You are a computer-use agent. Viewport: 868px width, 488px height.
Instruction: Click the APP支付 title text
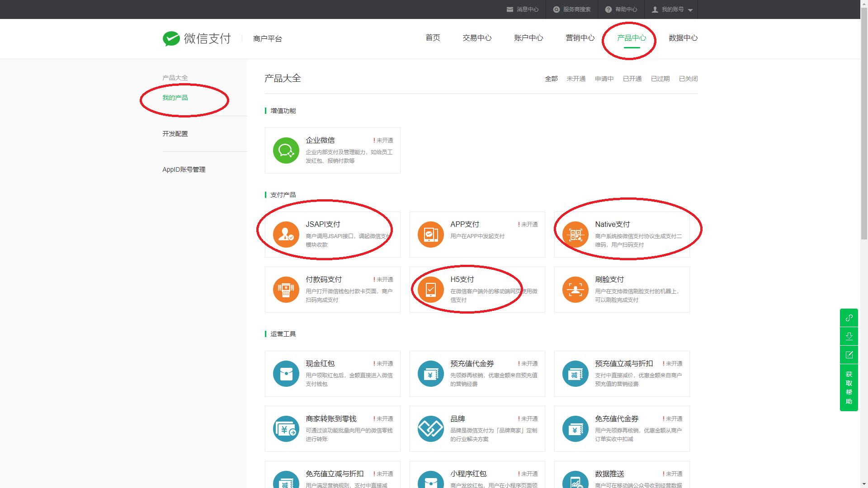click(x=465, y=224)
